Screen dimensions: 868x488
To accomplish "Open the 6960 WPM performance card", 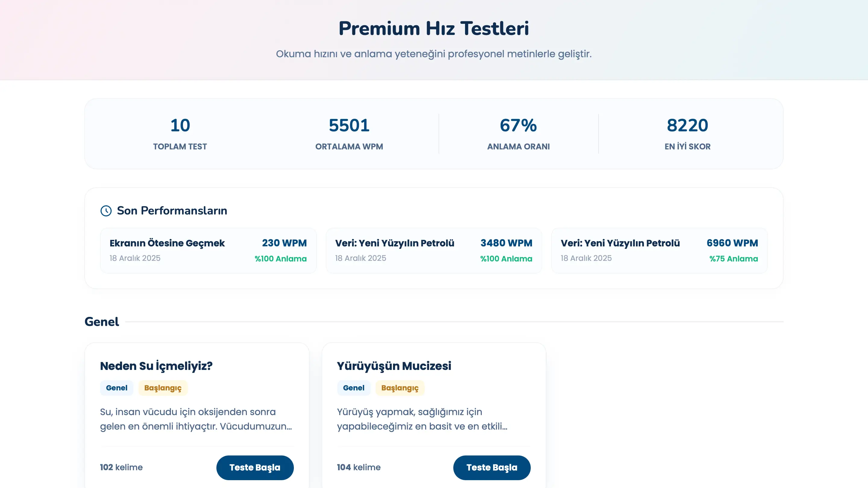I will tap(659, 250).
